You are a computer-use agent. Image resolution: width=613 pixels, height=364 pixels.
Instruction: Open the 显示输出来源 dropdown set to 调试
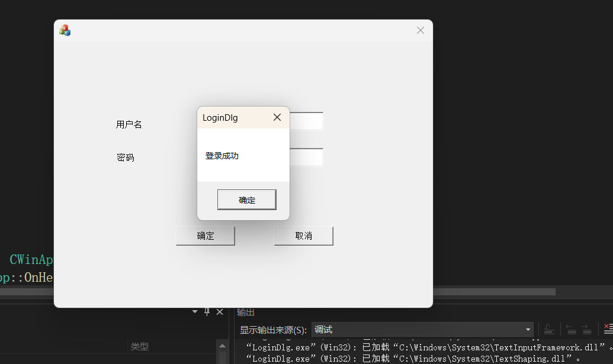pos(423,330)
